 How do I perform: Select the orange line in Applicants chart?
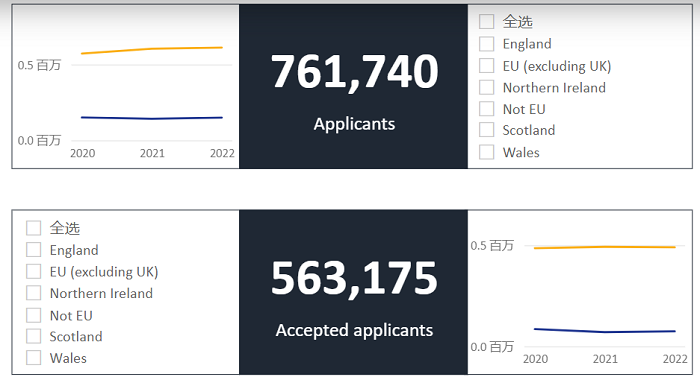tap(152, 50)
